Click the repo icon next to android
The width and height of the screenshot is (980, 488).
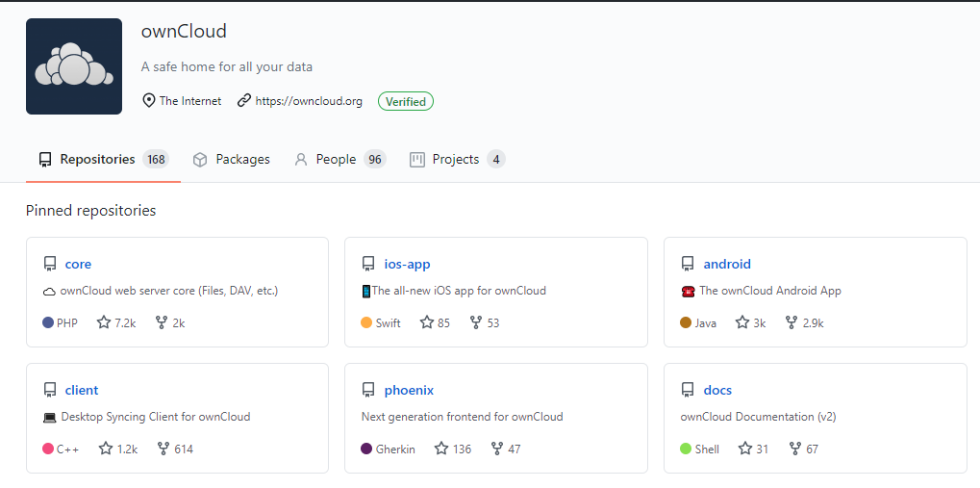[688, 264]
